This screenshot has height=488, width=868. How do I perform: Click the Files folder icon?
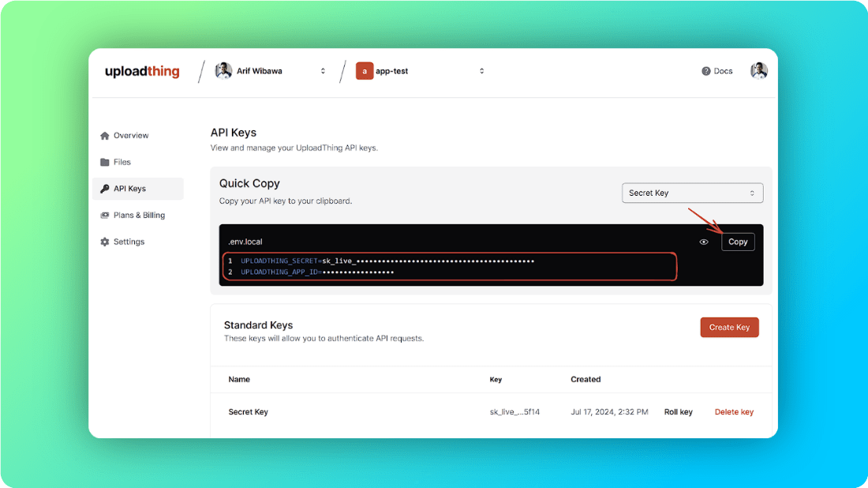(x=105, y=163)
